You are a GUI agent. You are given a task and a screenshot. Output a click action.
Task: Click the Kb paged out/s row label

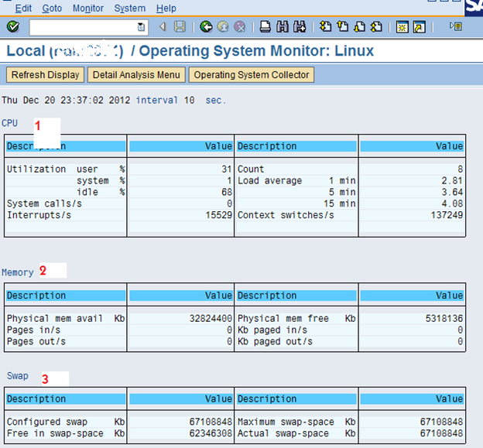[x=275, y=341]
